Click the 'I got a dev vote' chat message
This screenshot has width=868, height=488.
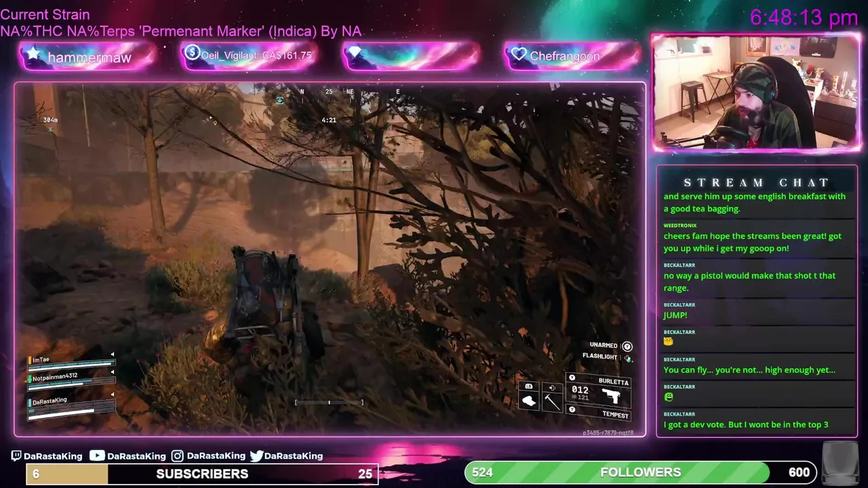pyautogui.click(x=746, y=424)
